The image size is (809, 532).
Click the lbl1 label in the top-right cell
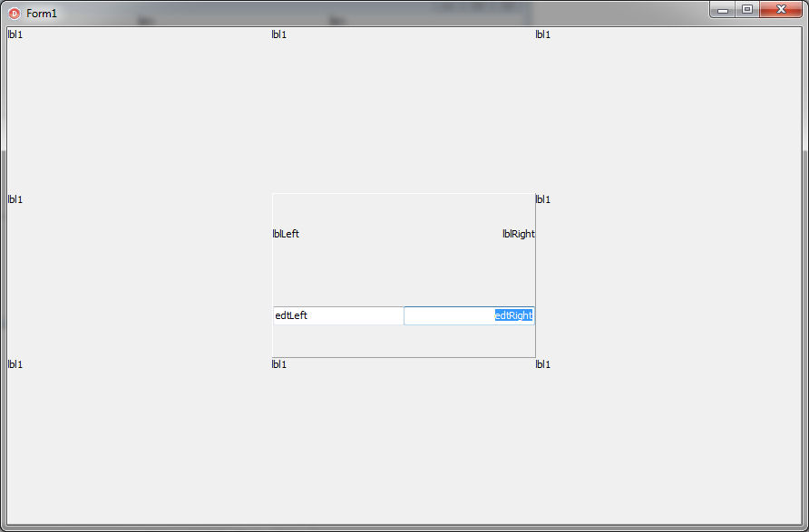tap(543, 35)
